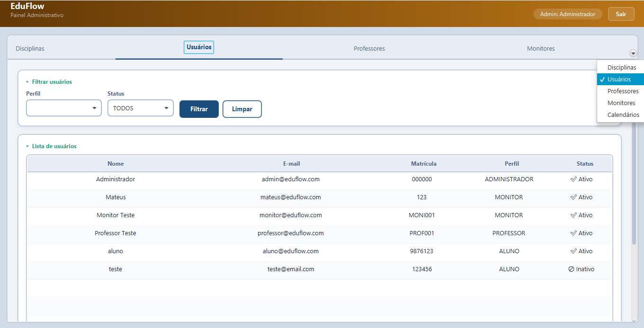Select the name cell teste
This screenshot has height=328, width=644.
click(116, 269)
